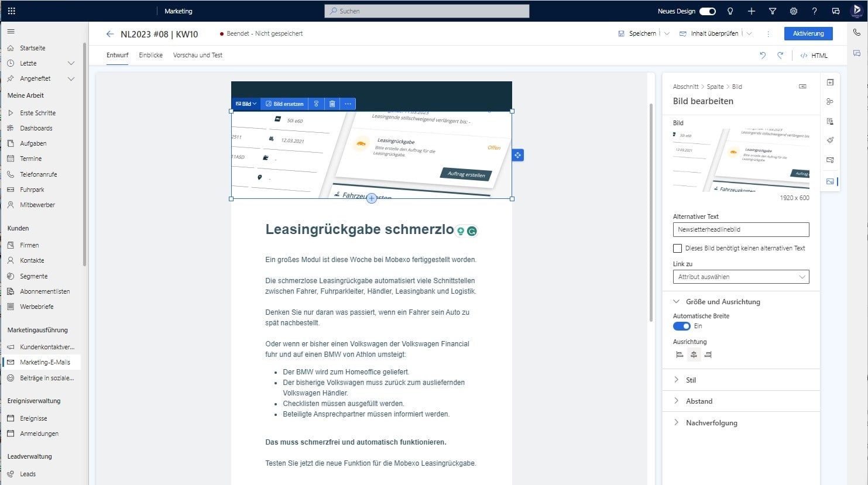Viewport: 868px width, 485px height.
Task: Open the Einblicke tab
Action: 150,54
